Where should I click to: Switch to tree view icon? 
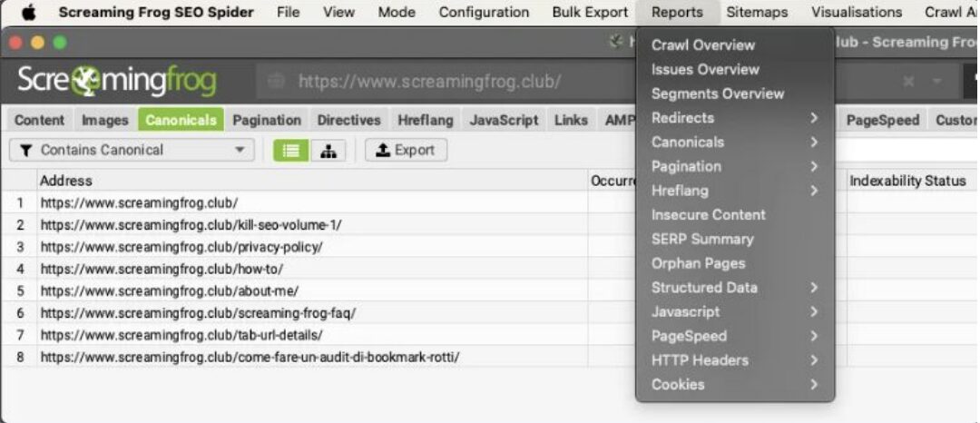pos(328,151)
